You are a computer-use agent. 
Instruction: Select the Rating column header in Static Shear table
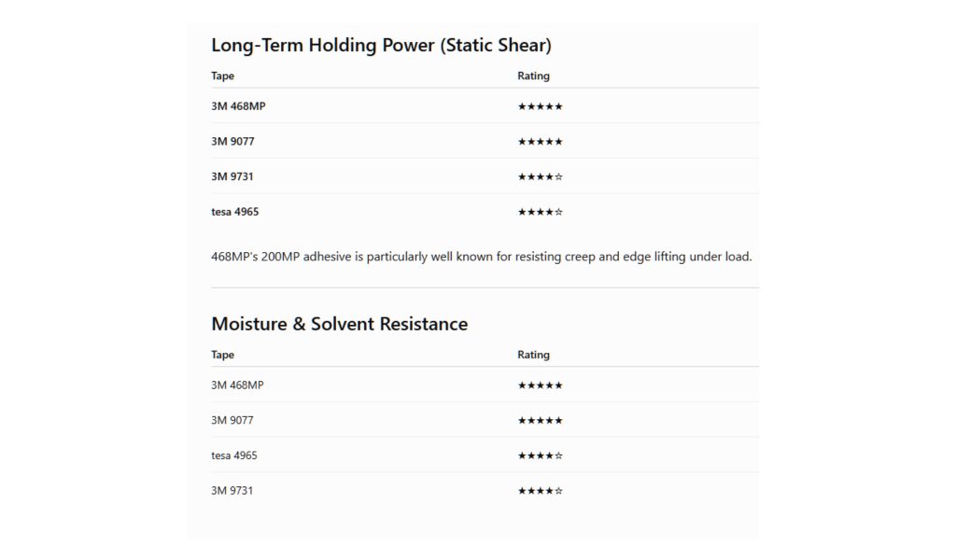(x=533, y=76)
